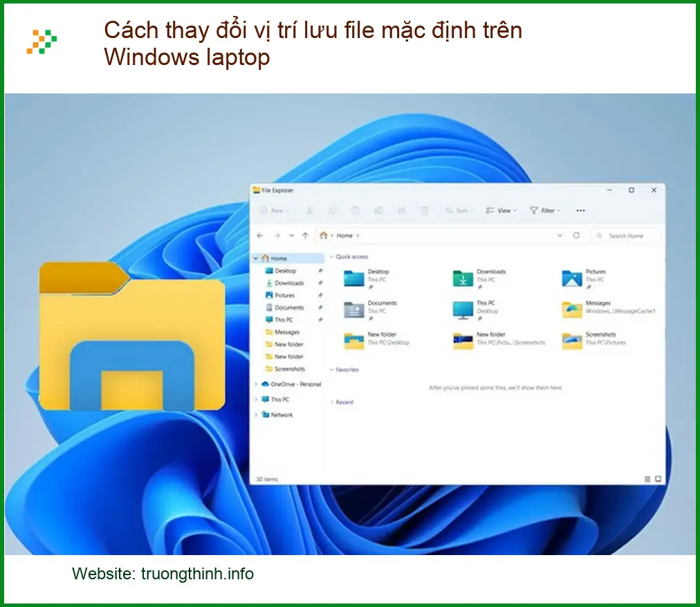This screenshot has height=607, width=700.
Task: Click the Delete trash icon in toolbar
Action: pyautogui.click(x=424, y=210)
